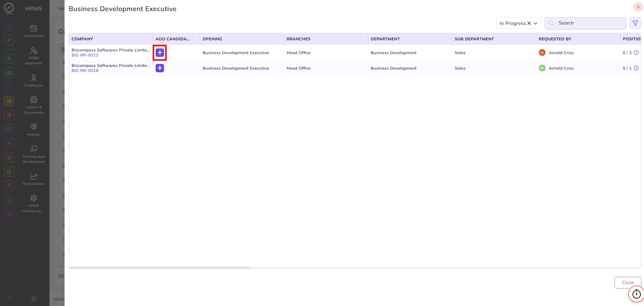Open BIZ-RR-0022 requisition link
The width and height of the screenshot is (644, 306).
point(85,55)
